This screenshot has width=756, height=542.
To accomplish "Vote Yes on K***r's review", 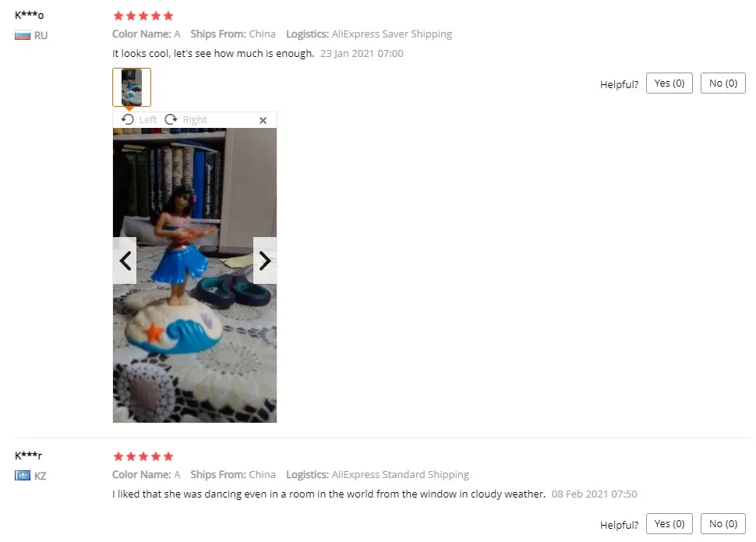I will click(669, 523).
